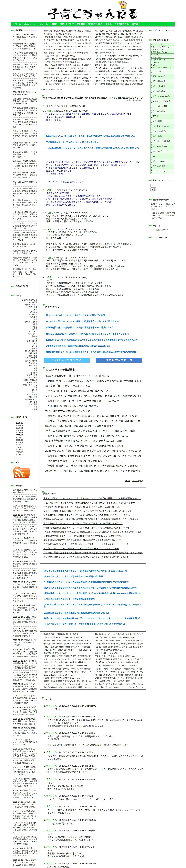
Task: Open the 更新情報 navigation item
Action: coord(81,24)
